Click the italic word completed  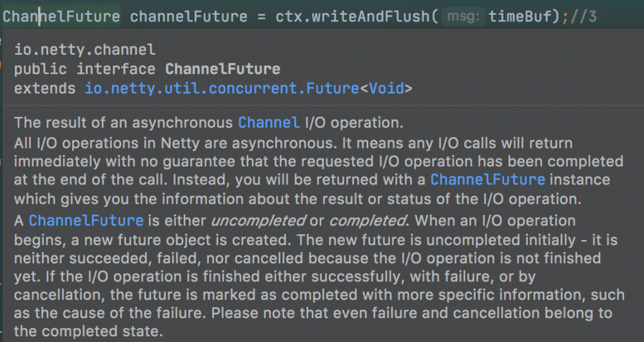point(367,220)
